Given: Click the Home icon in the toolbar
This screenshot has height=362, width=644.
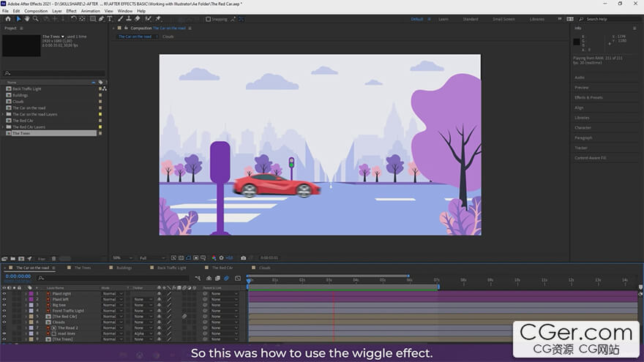Looking at the screenshot, I should tap(8, 19).
